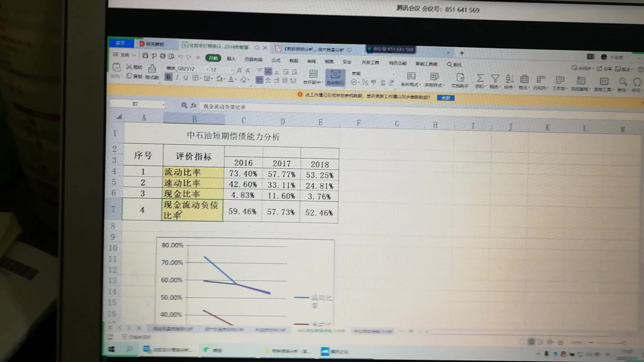The height and width of the screenshot is (362, 644).
Task: Click the Rows and Columns icon
Action: click(x=541, y=79)
